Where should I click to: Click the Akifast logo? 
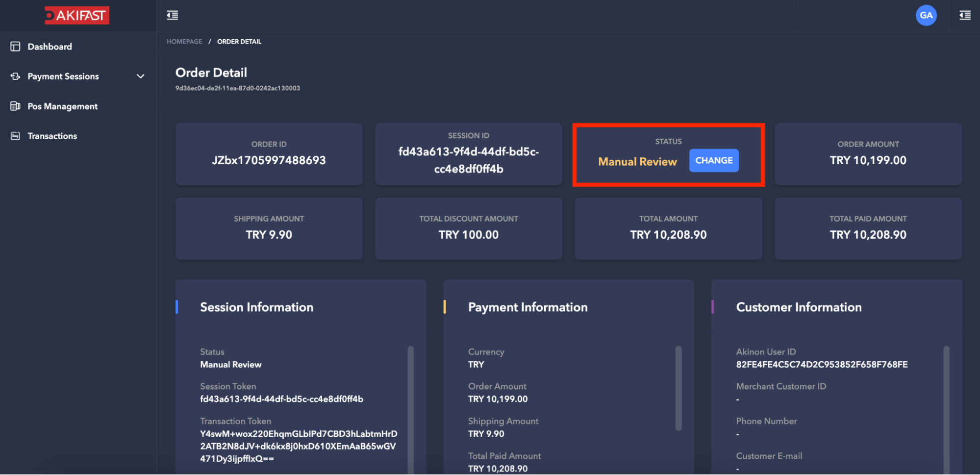coord(77,15)
